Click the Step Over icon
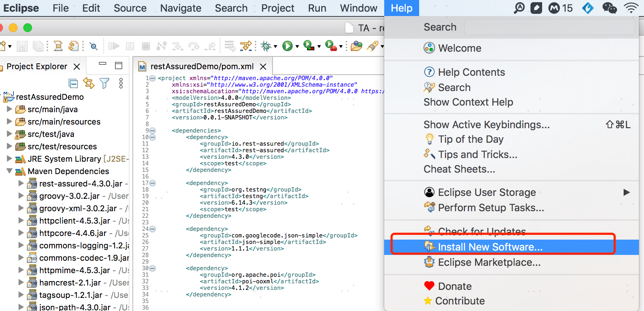This screenshot has height=311, width=644. click(x=194, y=46)
